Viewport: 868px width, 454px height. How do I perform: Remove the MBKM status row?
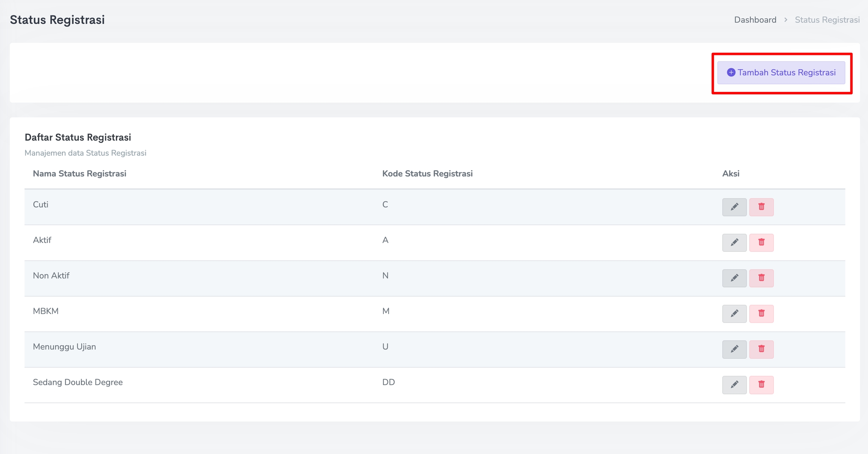point(761,314)
